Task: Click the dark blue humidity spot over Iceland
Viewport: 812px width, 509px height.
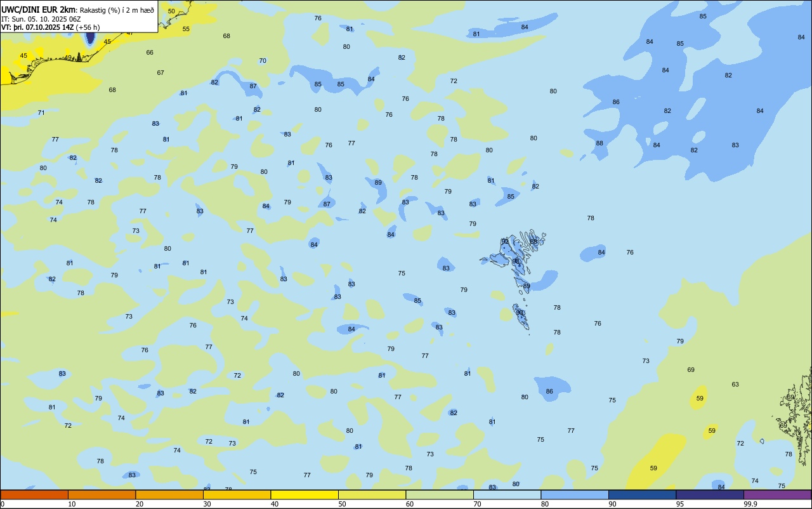Action: click(90, 37)
